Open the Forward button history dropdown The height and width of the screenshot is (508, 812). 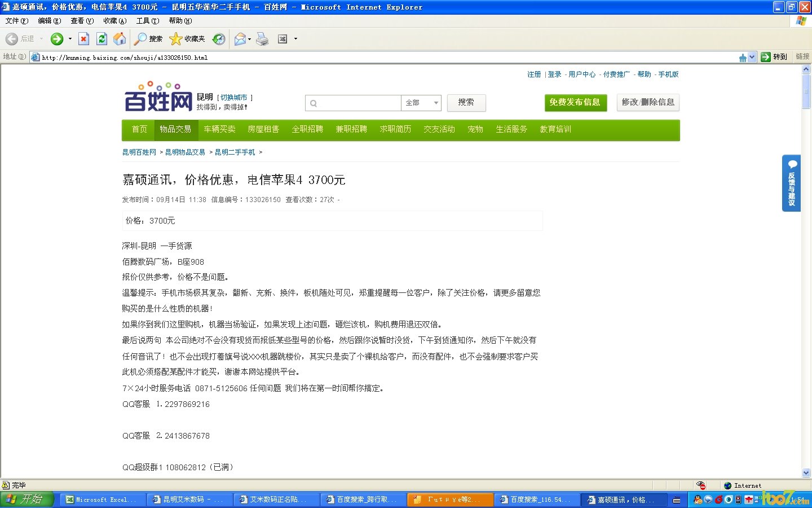(70, 39)
